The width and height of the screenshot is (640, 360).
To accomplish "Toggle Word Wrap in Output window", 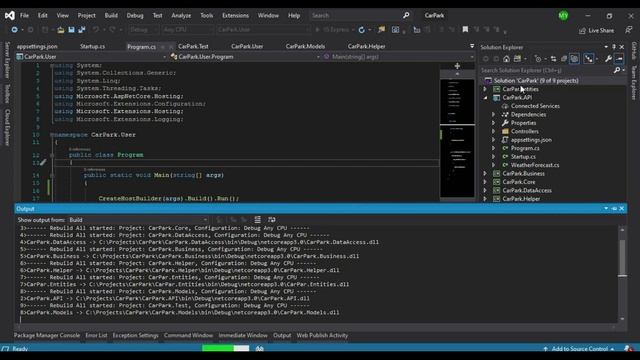I will click(271, 220).
